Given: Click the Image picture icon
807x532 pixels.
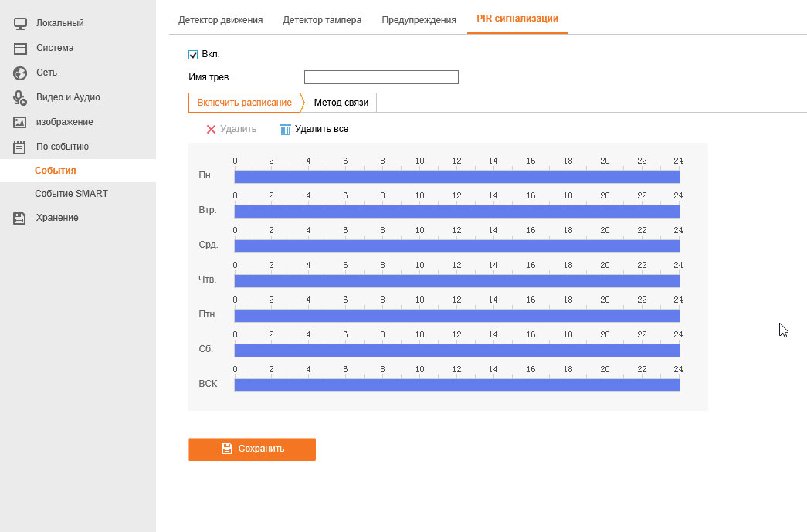Looking at the screenshot, I should (x=21, y=122).
